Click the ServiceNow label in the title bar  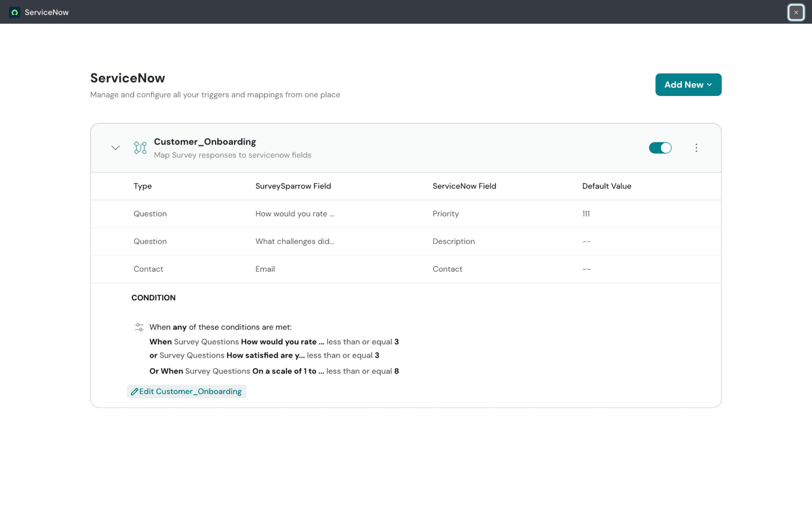coord(47,12)
